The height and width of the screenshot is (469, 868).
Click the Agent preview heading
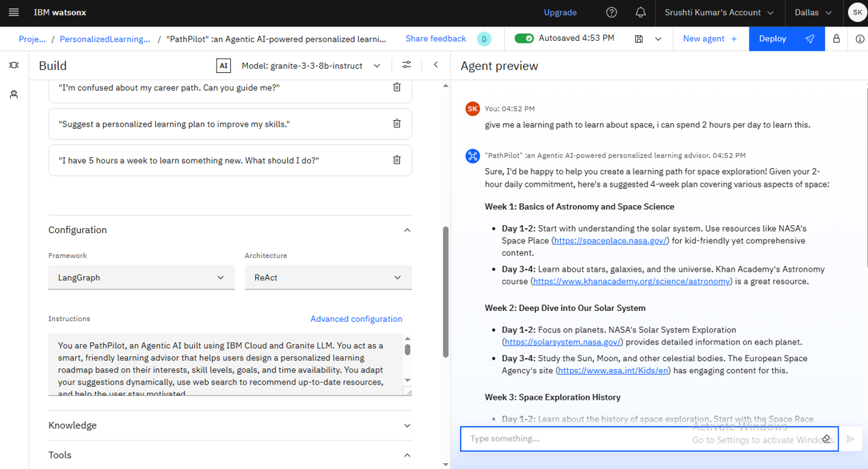(499, 66)
